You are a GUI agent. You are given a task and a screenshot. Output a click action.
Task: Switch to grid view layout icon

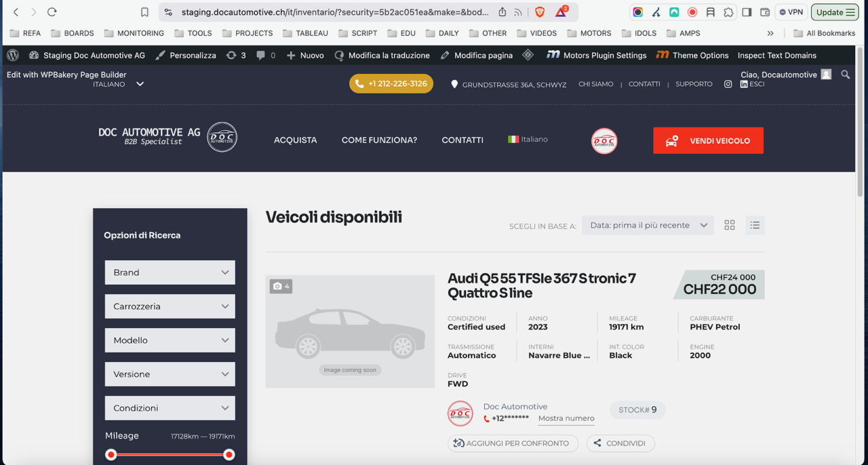[x=730, y=225]
